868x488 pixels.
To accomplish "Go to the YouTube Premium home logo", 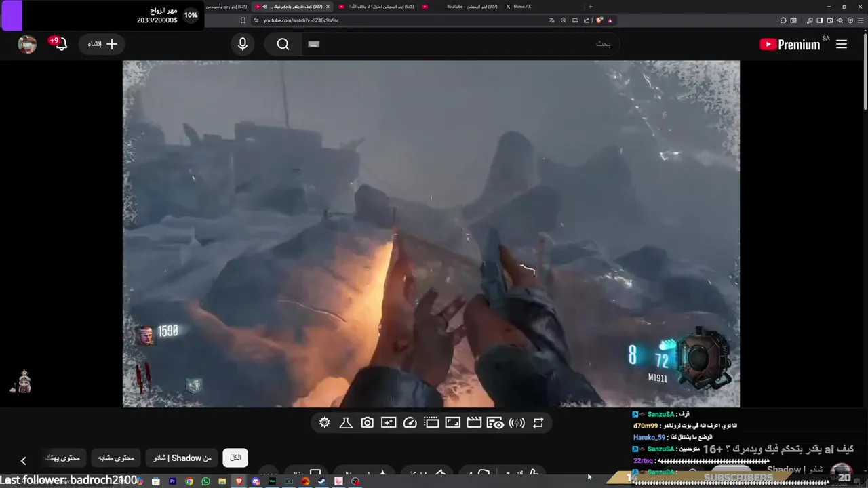I will point(790,45).
